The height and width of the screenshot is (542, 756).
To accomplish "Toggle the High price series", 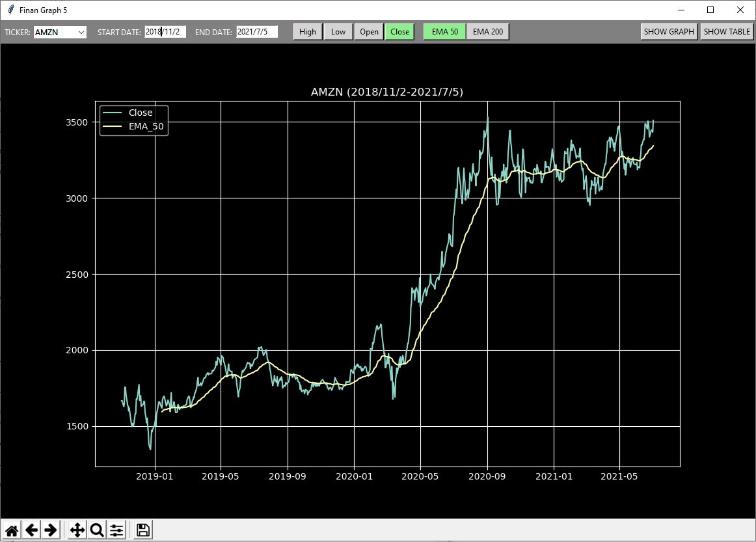I will click(x=308, y=32).
